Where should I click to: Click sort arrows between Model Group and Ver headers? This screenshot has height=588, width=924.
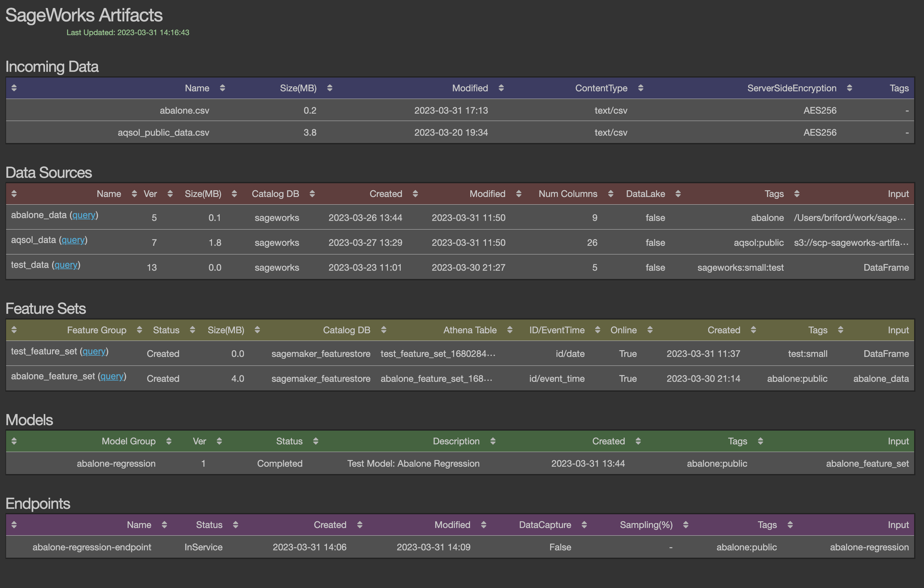point(169,441)
